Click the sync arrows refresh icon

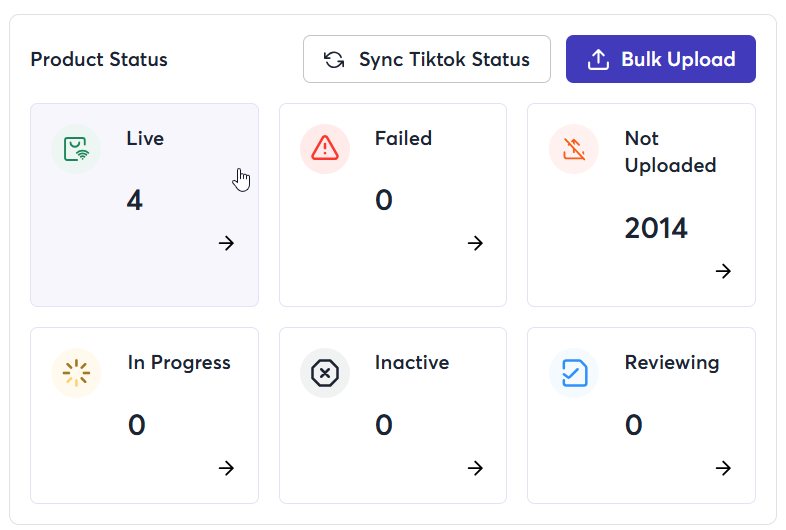[x=334, y=60]
